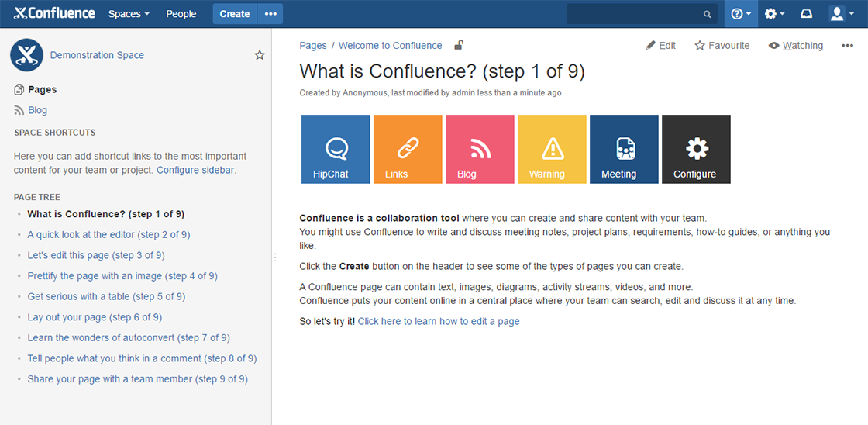Open the Spaces dropdown menu

click(x=129, y=14)
